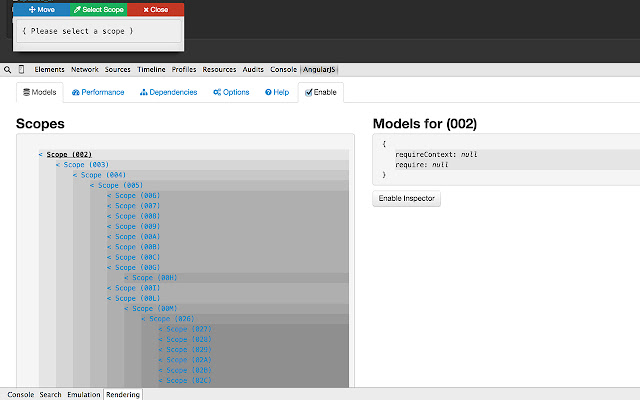The image size is (640, 400).
Task: Select Scope (00H) in the scope tree
Action: click(155, 278)
